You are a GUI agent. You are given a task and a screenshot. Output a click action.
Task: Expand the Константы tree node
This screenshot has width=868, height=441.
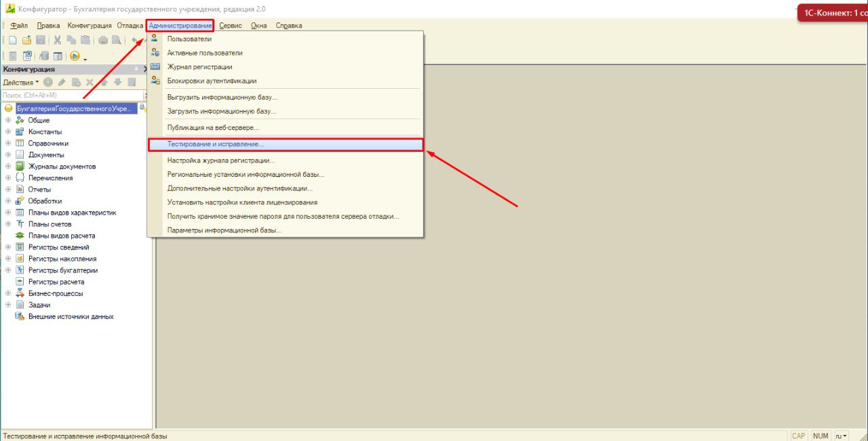[x=8, y=132]
